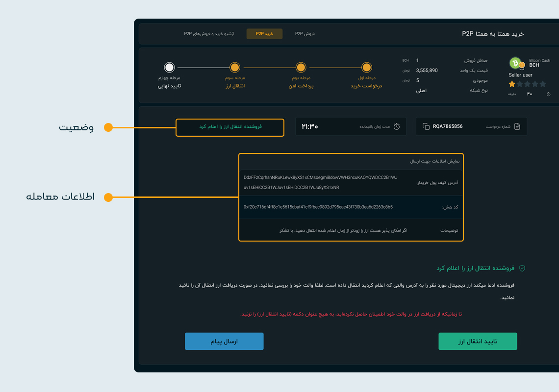Click the green shield icon beside status heading
The height and width of the screenshot is (392, 559).
(522, 268)
